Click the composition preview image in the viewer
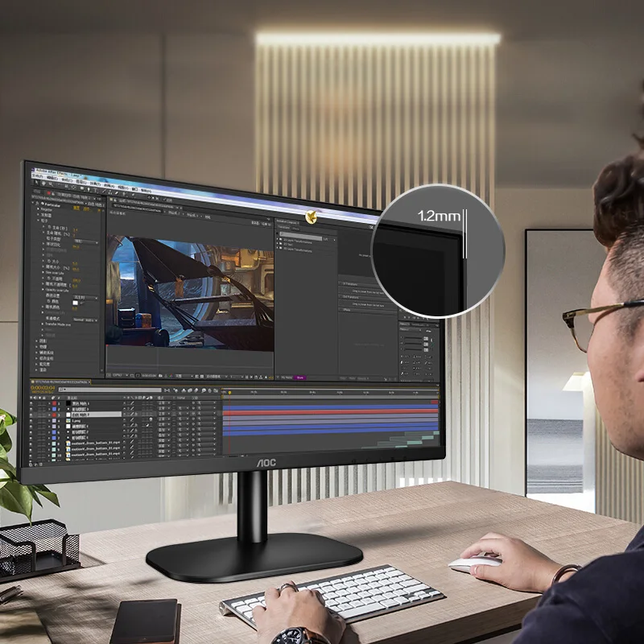 point(190,294)
